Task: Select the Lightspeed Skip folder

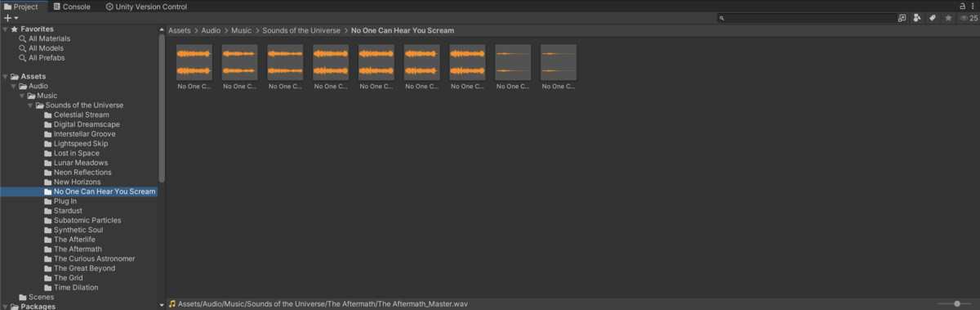Action: coord(75,144)
